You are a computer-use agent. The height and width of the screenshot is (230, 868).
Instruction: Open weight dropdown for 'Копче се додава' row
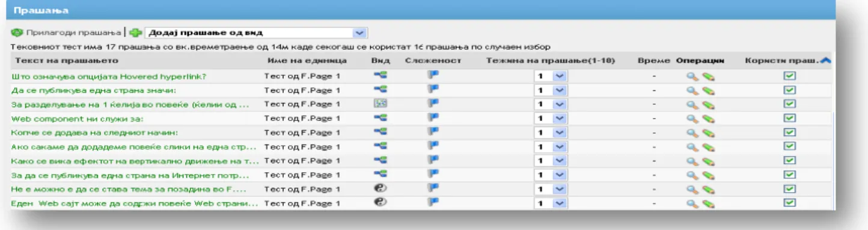click(x=551, y=133)
